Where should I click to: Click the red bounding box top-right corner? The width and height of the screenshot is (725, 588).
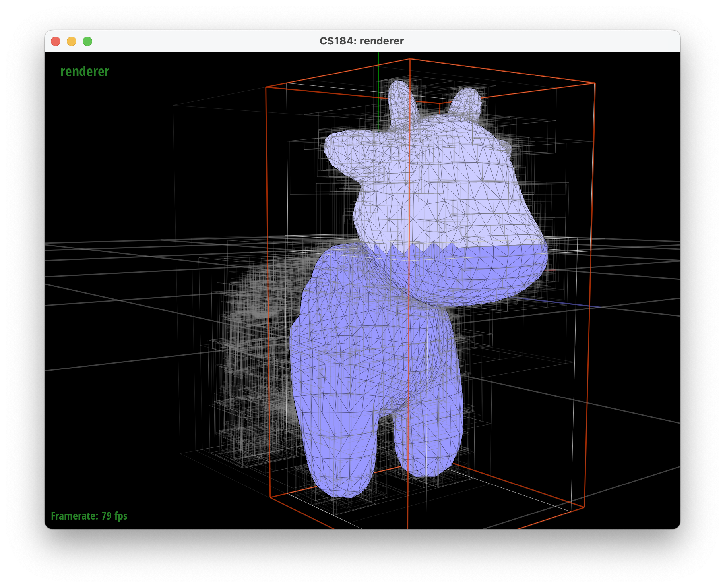click(x=595, y=83)
